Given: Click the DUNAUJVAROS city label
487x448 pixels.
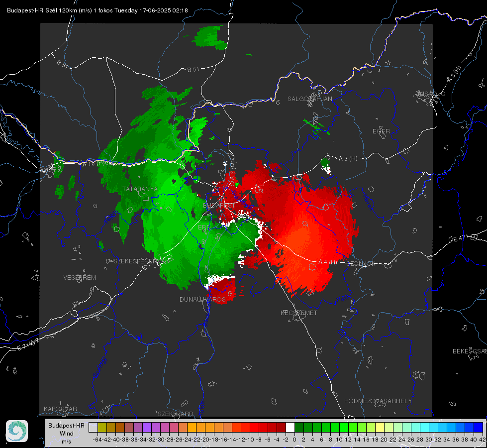Looking at the screenshot, I should pyautogui.click(x=202, y=299).
